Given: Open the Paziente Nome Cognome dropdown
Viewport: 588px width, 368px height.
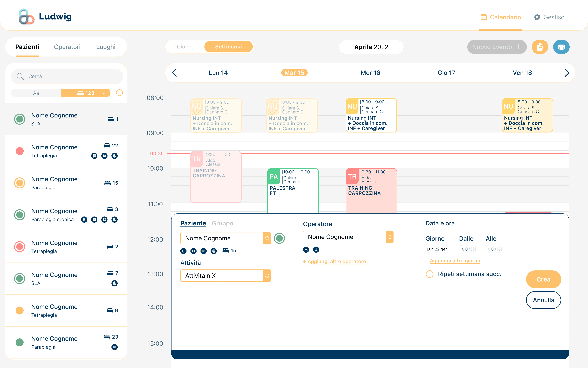Looking at the screenshot, I should (226, 238).
